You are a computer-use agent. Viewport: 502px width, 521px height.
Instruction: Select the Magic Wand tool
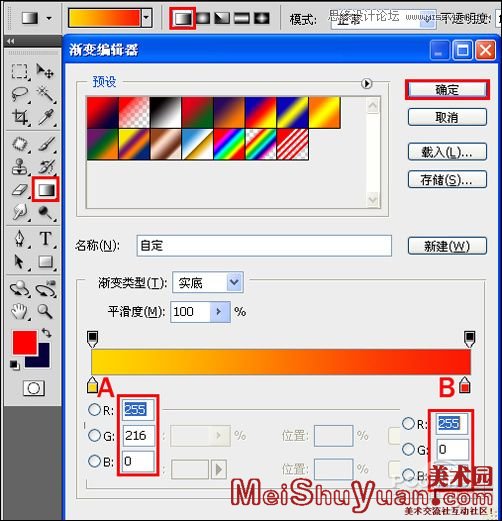45,94
